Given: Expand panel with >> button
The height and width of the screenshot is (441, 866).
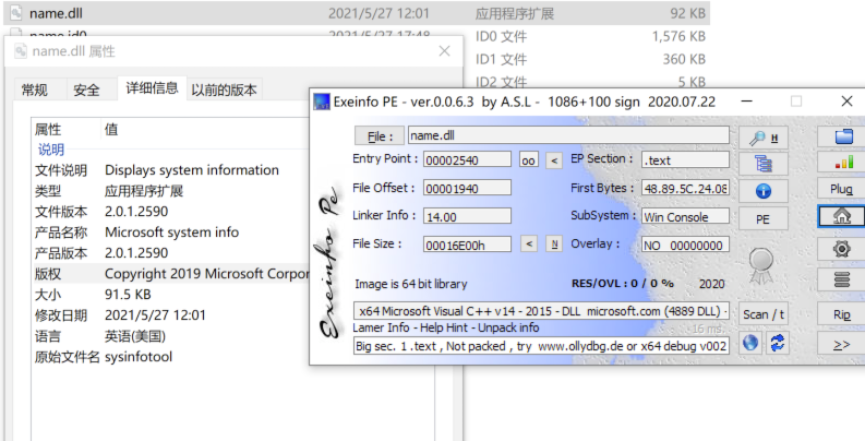Looking at the screenshot, I should (842, 343).
